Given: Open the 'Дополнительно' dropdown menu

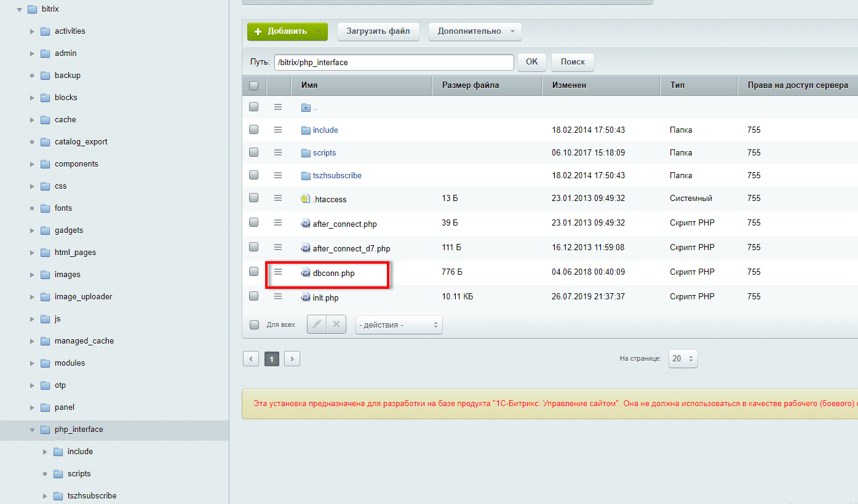Looking at the screenshot, I should pos(475,31).
